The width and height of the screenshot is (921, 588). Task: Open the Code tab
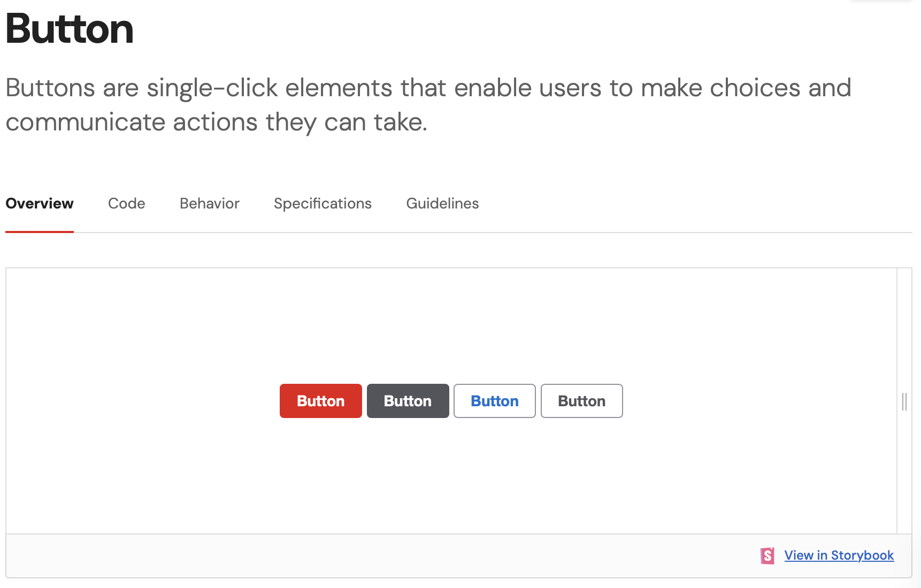point(127,204)
